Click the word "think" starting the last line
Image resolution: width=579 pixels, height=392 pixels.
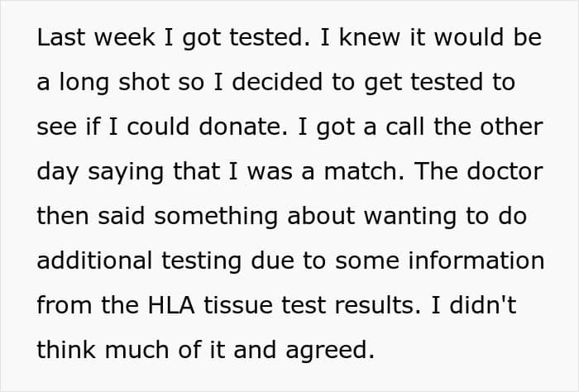pyautogui.click(x=66, y=351)
